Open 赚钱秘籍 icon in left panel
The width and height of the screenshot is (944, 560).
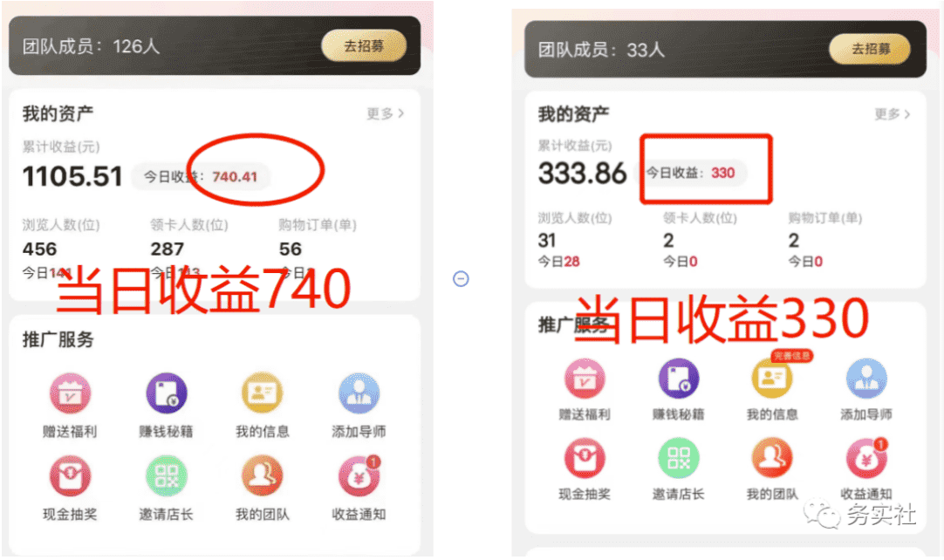click(166, 393)
